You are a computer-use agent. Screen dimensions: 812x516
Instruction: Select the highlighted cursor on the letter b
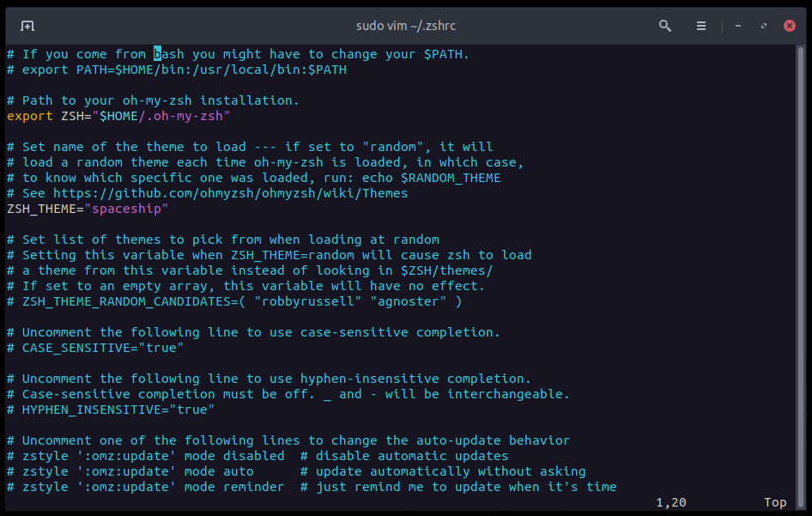pos(156,53)
